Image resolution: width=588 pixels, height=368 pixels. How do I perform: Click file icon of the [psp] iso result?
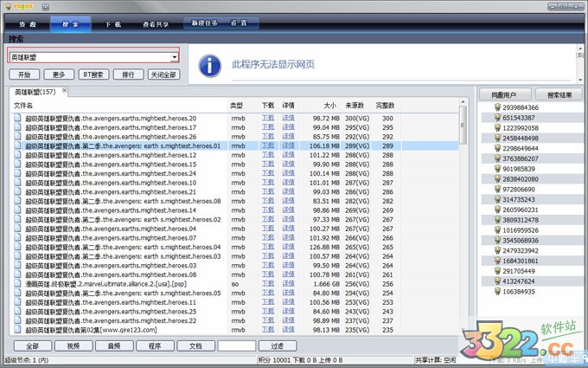point(17,284)
